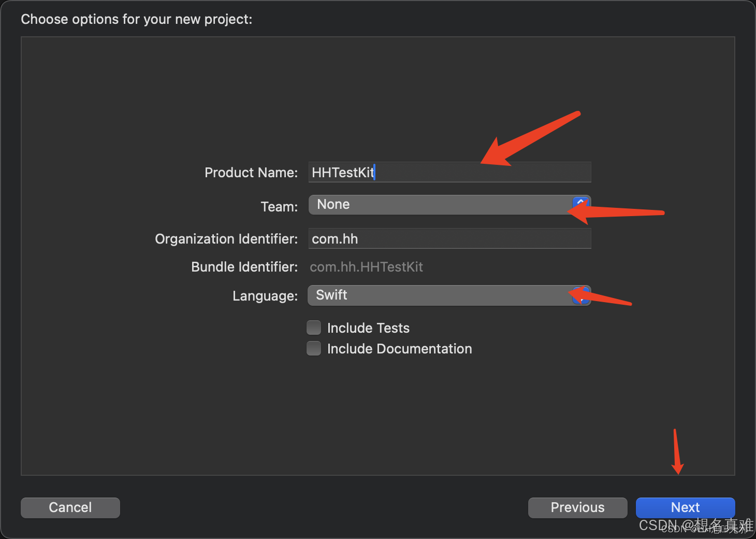Enable the Include Documentation checkbox
The image size is (756, 539).
[314, 348]
